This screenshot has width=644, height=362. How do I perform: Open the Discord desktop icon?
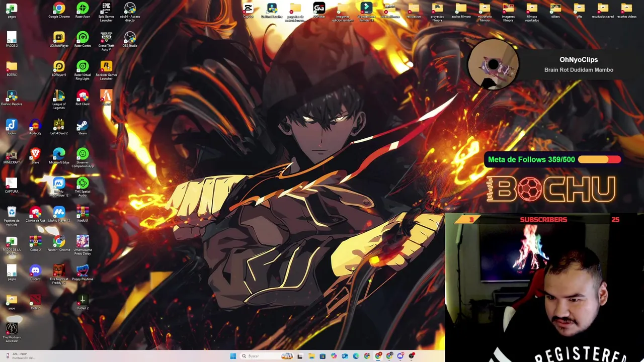click(35, 273)
